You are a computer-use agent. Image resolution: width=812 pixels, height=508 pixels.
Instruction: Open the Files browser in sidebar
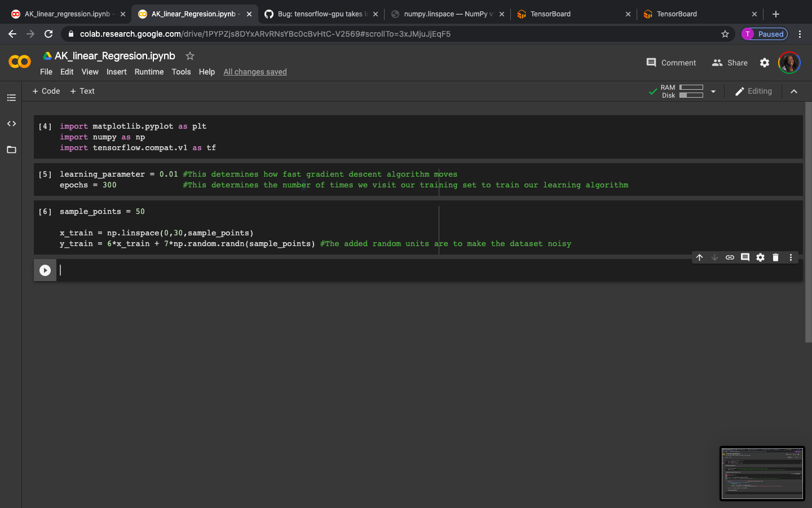[x=11, y=150]
